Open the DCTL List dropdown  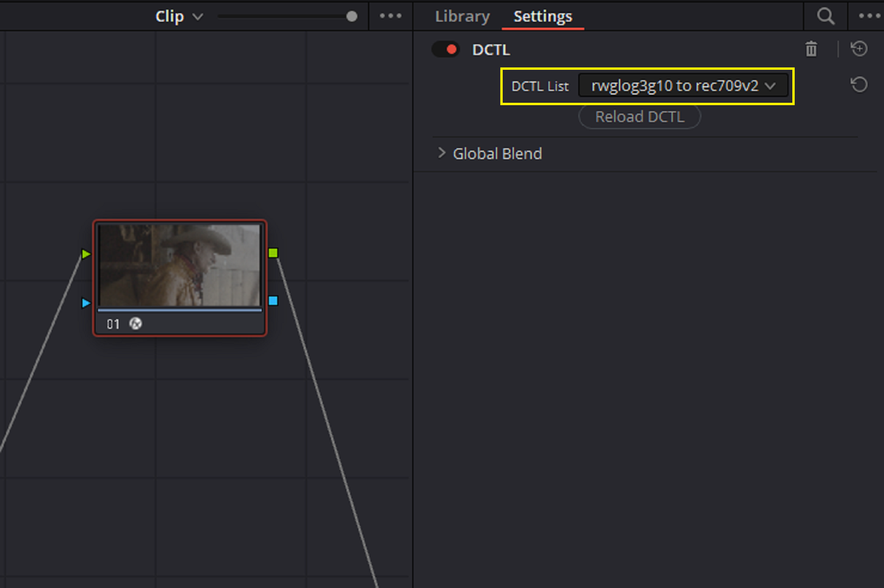(683, 86)
